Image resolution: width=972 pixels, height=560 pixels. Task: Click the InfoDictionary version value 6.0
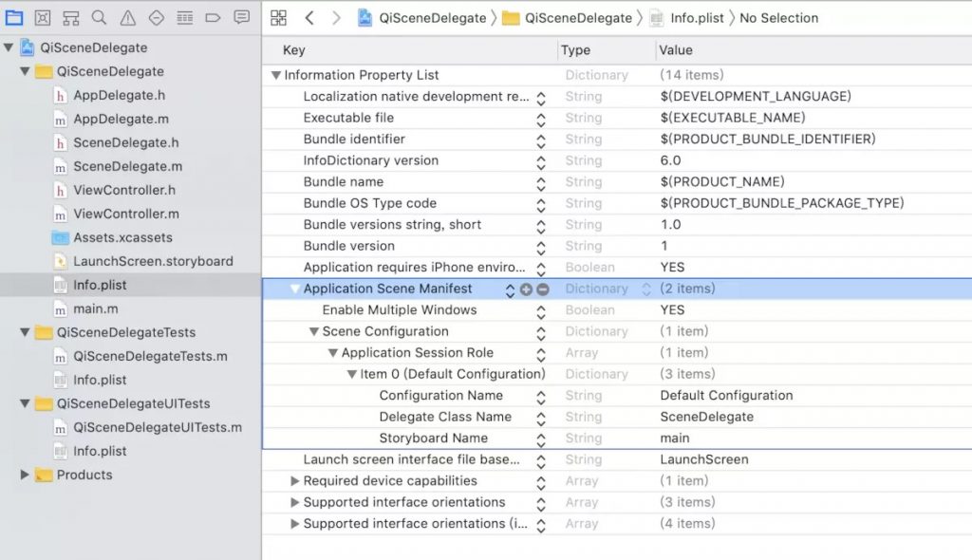pyautogui.click(x=670, y=160)
